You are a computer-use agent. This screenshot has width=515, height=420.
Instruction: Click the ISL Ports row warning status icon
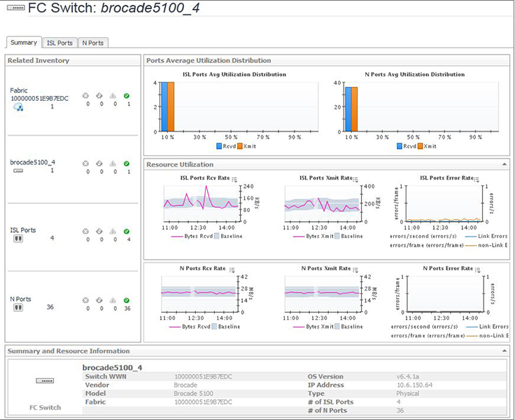(x=113, y=232)
